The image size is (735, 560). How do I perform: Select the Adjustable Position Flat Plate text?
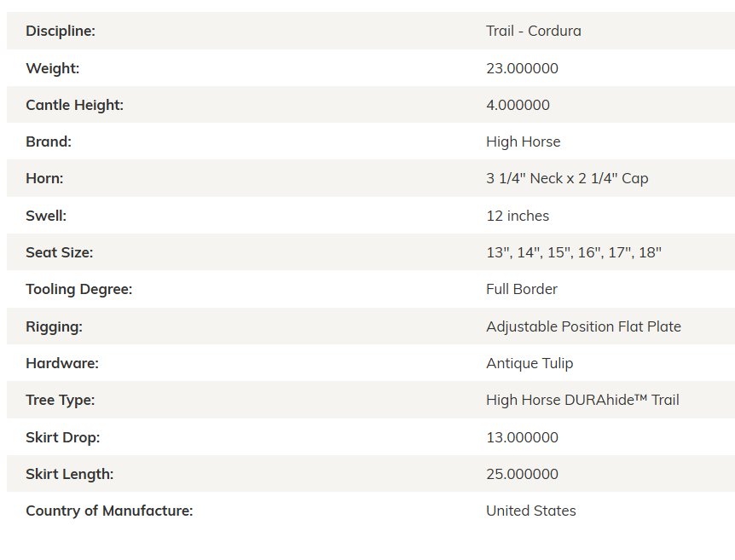583,326
